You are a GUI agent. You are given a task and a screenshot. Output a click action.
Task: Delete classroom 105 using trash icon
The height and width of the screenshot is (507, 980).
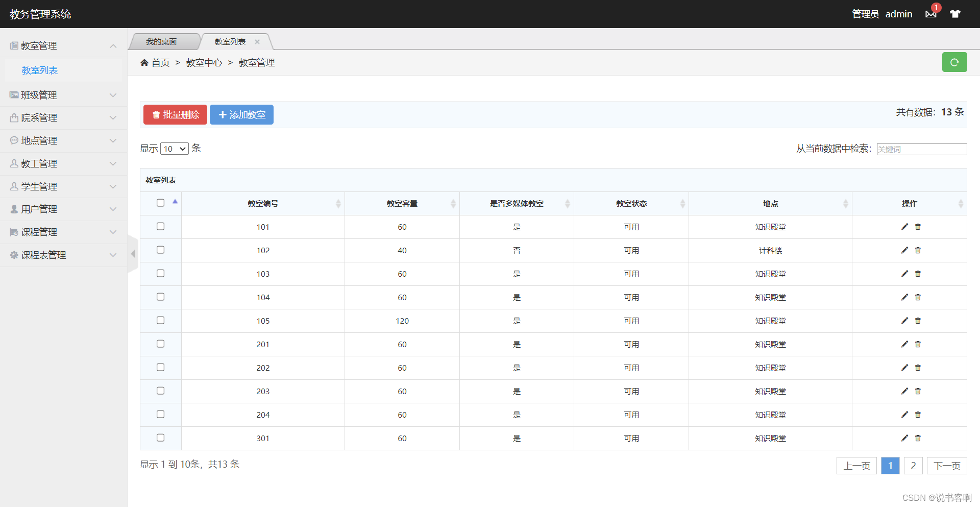pyautogui.click(x=918, y=321)
